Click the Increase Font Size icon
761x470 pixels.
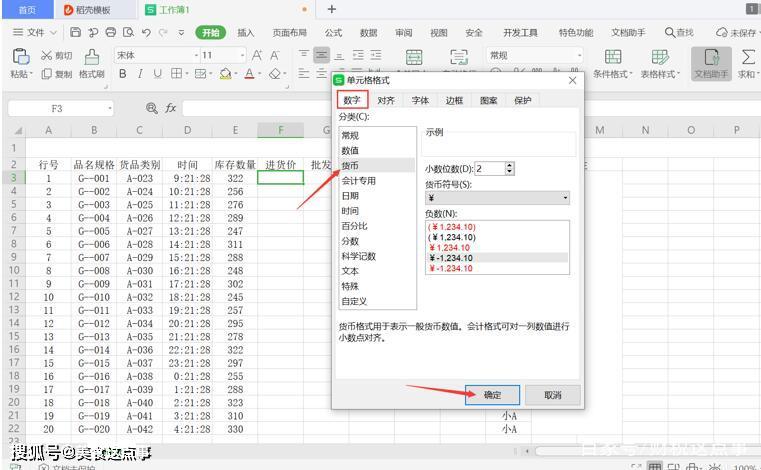[x=257, y=55]
